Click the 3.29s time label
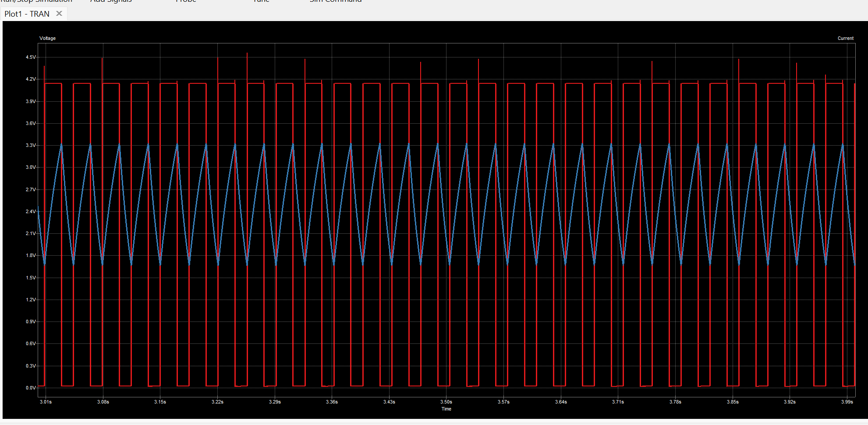The height and width of the screenshot is (425, 868). [x=275, y=402]
